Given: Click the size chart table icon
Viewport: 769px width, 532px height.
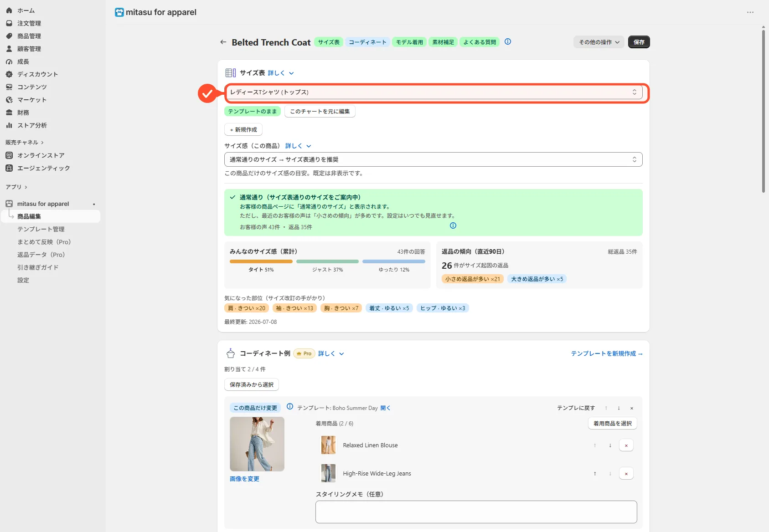Looking at the screenshot, I should (231, 73).
